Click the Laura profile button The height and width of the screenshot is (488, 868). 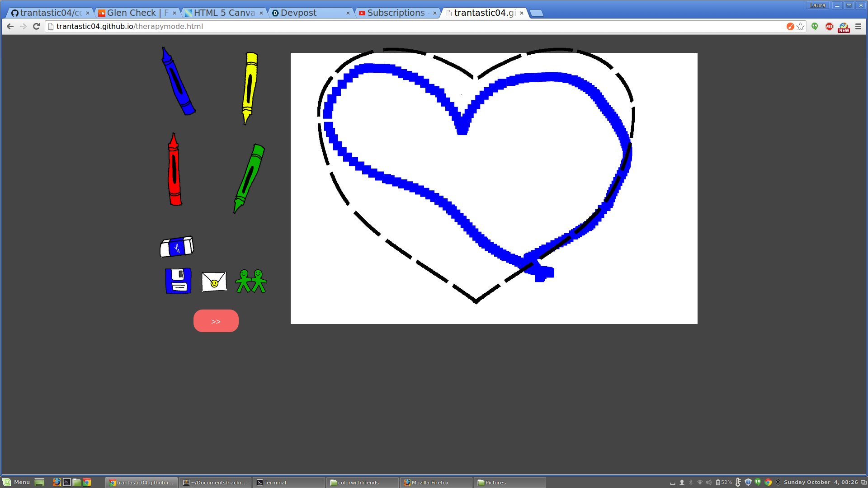817,5
